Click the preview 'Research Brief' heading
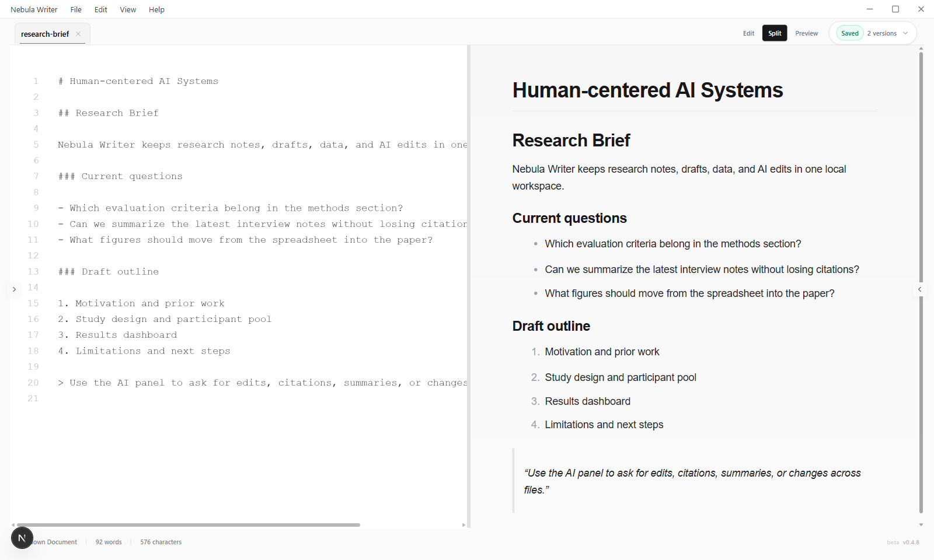The image size is (934, 560). (x=571, y=141)
